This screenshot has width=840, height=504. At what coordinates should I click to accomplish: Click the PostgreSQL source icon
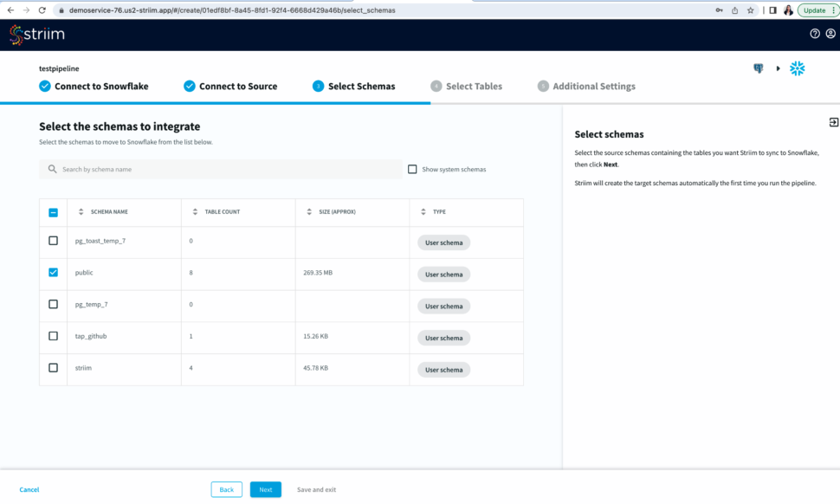(x=759, y=68)
